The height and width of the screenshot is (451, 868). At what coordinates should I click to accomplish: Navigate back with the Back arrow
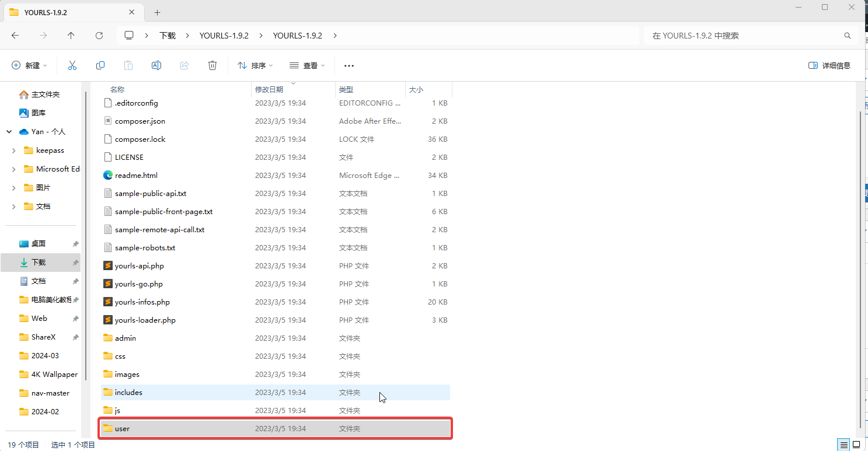pyautogui.click(x=15, y=36)
